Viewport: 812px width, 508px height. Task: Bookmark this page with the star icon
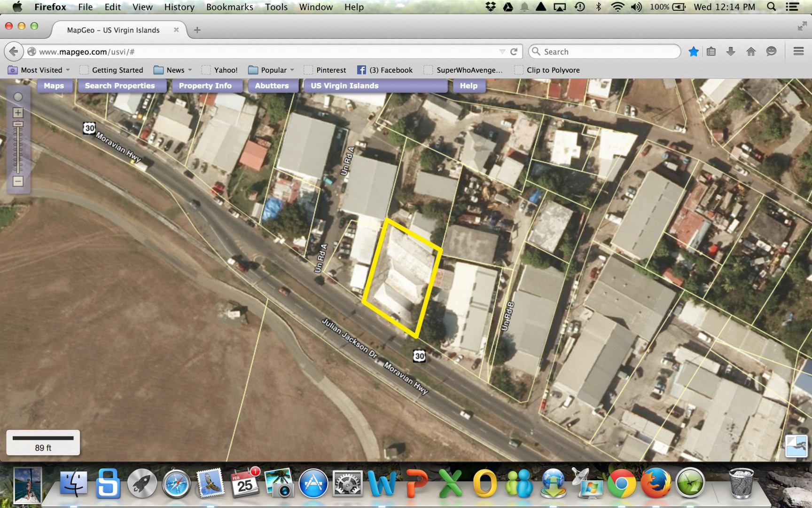693,52
